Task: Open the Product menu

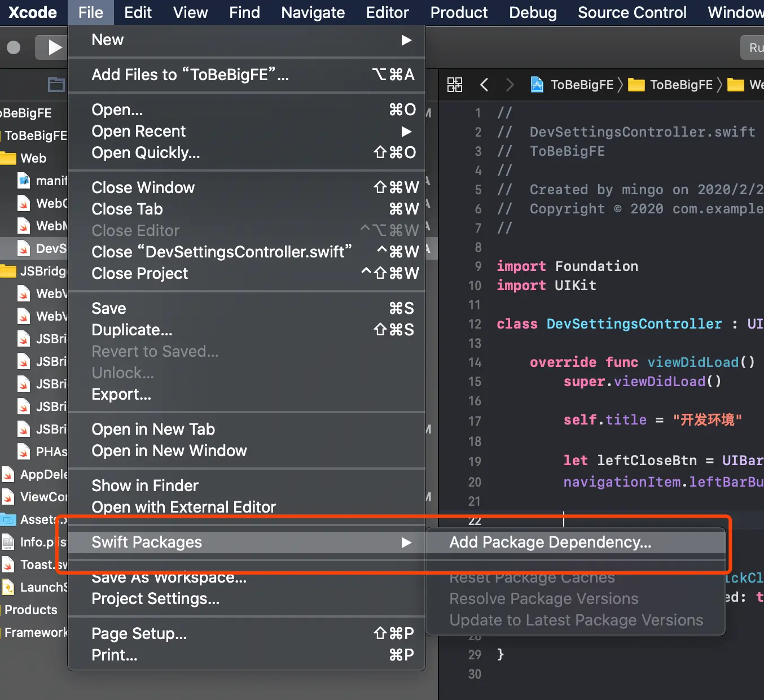Action: (x=459, y=12)
